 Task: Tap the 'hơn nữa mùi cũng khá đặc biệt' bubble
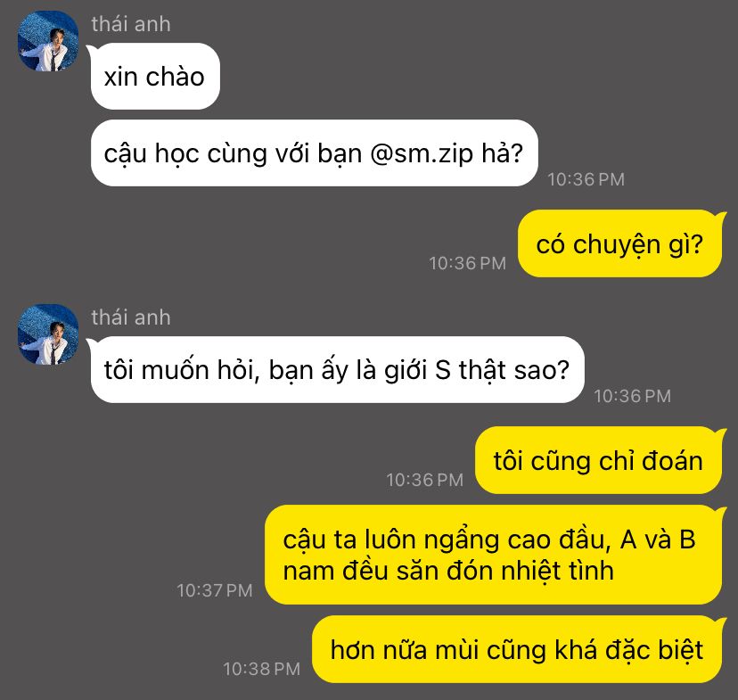point(516,649)
